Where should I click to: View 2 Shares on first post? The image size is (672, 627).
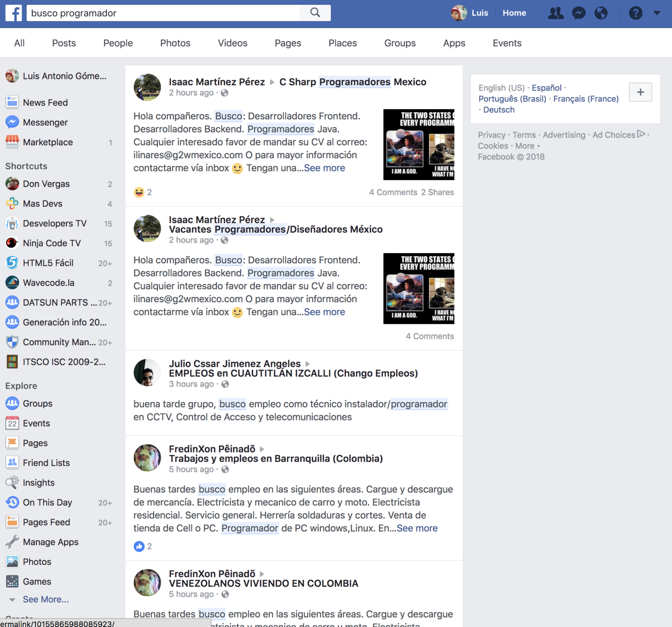point(437,192)
